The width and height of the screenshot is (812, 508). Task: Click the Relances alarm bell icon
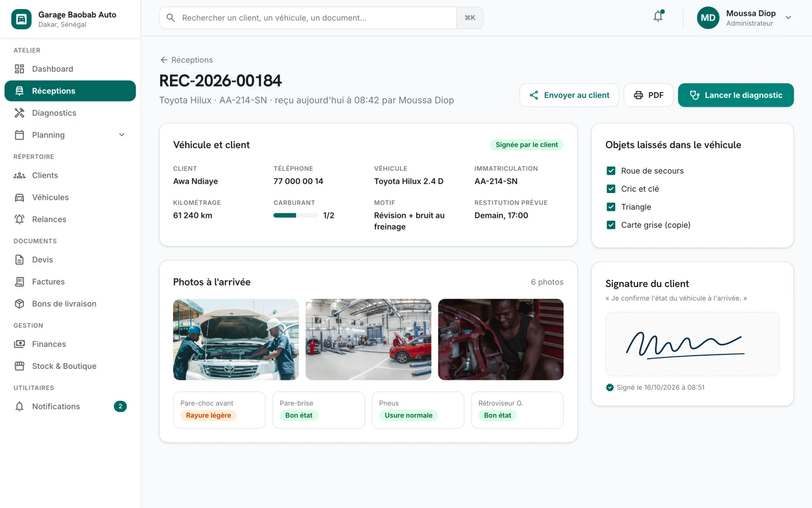19,219
